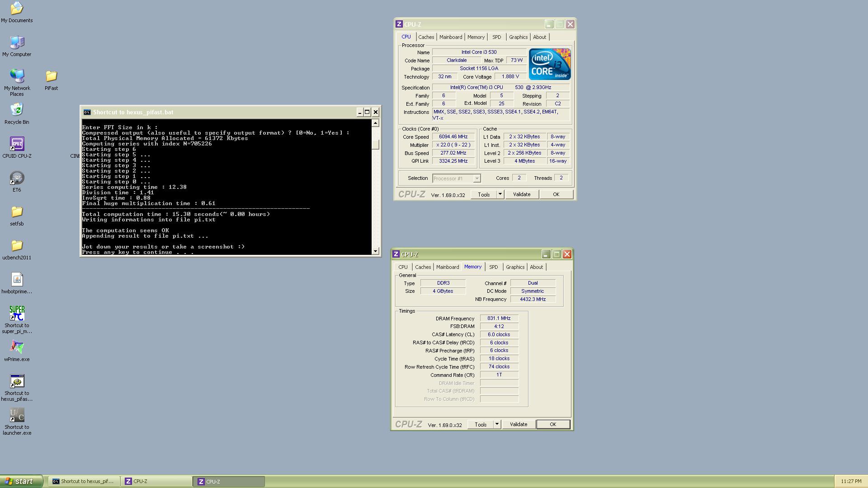Click the NB Frequency value 4432.3 MHz
The image size is (868, 488).
pyautogui.click(x=533, y=299)
